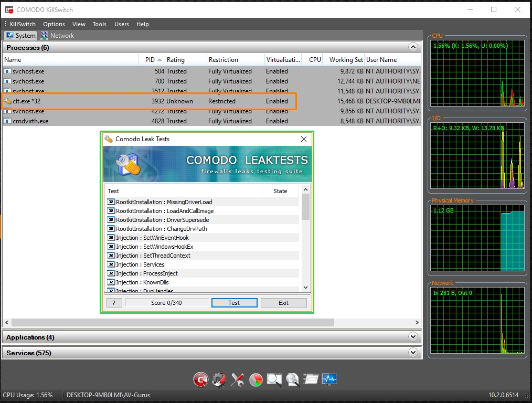532x403 pixels.
Task: Click the question mark help button
Action: pyautogui.click(x=114, y=303)
